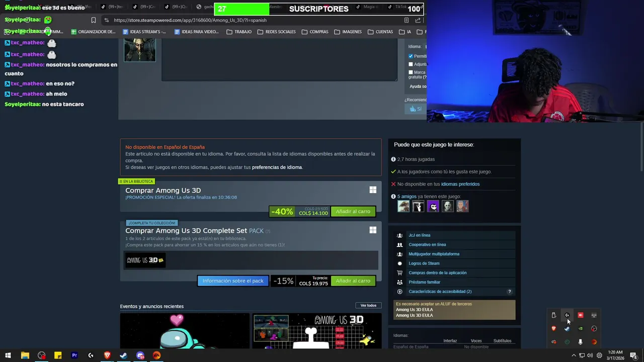Image resolution: width=644 pixels, height=362 pixels.
Task: Open idiomas preferidos link
Action: (x=460, y=184)
